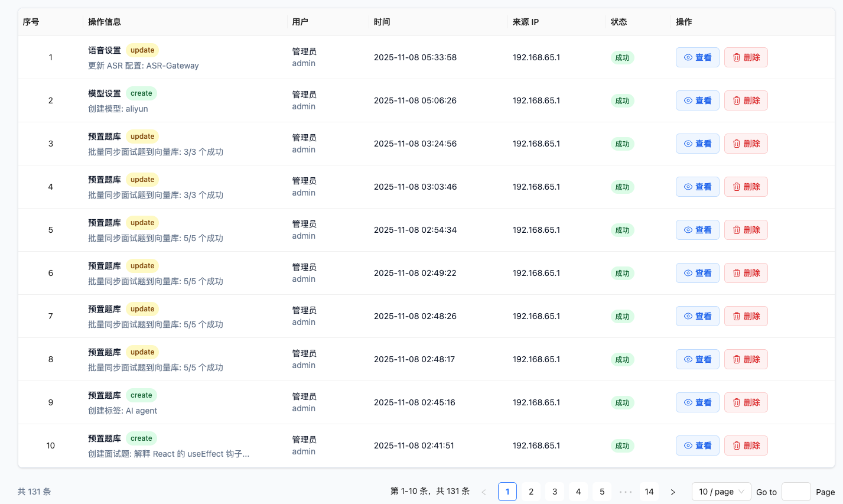Click trash icon for AI agent tag log

737,402
